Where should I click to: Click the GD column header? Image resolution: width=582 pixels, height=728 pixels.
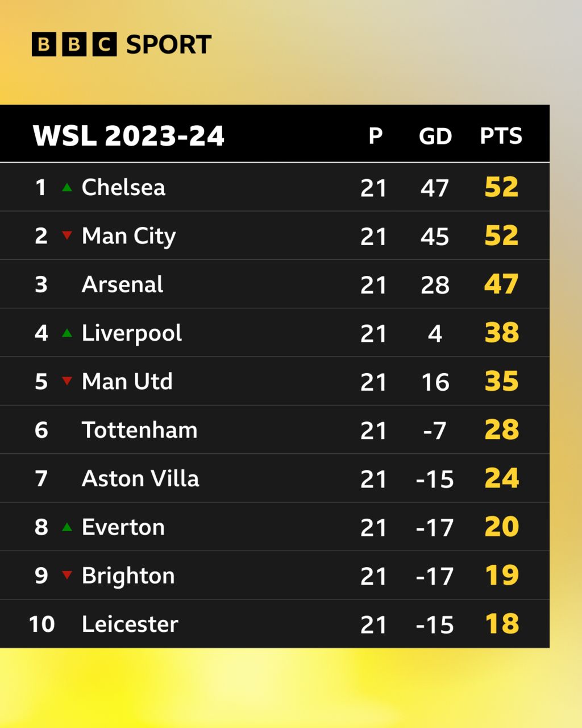tap(435, 136)
